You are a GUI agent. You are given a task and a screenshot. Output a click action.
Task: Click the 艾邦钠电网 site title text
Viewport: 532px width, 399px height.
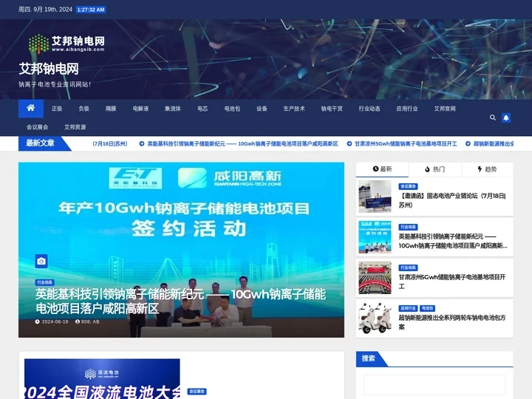[49, 69]
